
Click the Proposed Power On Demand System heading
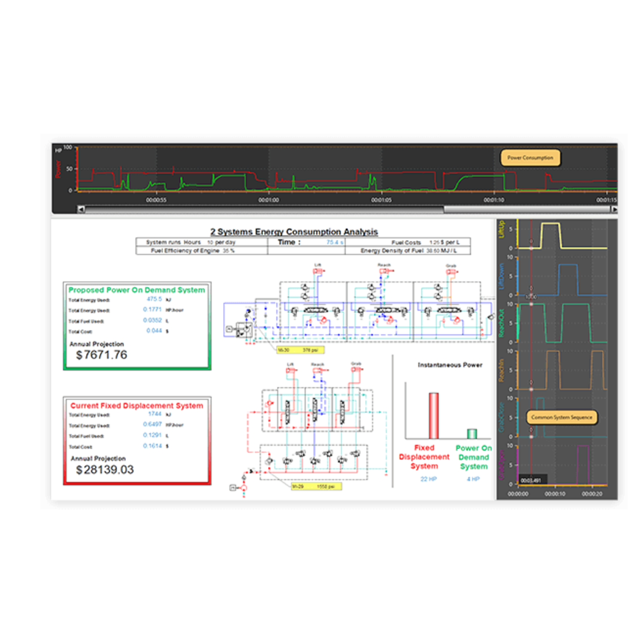[x=137, y=290]
